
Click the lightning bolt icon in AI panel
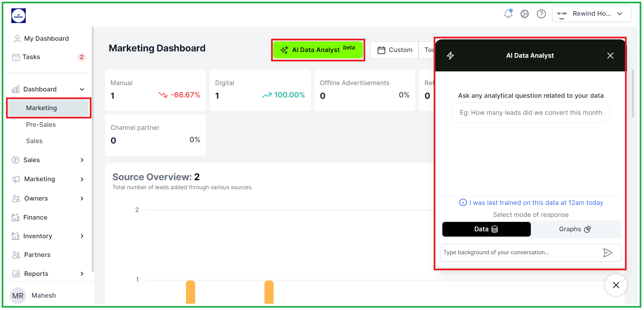tap(450, 55)
